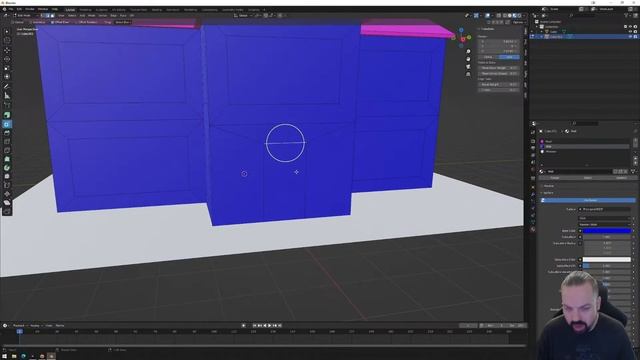Open File Explorer from taskbar
The image size is (640, 360).
tap(14, 356)
